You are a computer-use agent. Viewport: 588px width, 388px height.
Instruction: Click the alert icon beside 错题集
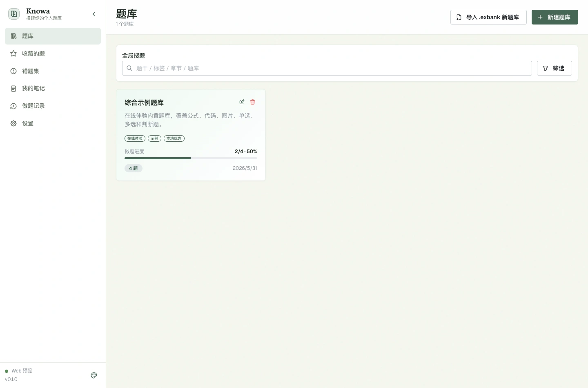tap(13, 71)
